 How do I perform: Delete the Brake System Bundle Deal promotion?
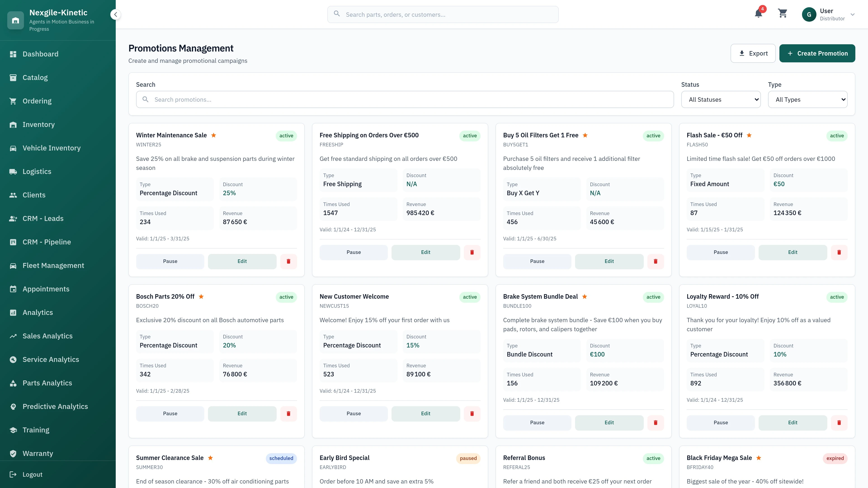click(x=655, y=423)
